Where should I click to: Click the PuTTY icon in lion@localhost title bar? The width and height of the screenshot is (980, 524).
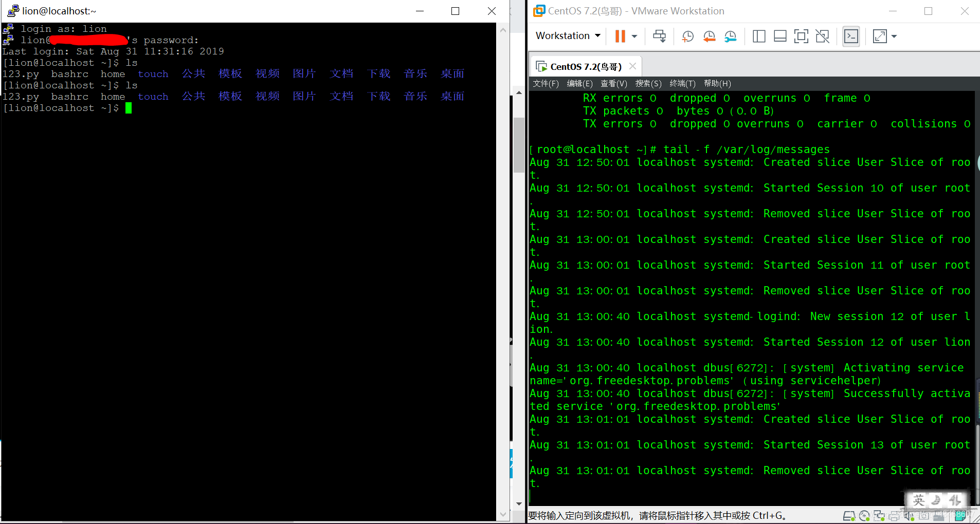13,11
